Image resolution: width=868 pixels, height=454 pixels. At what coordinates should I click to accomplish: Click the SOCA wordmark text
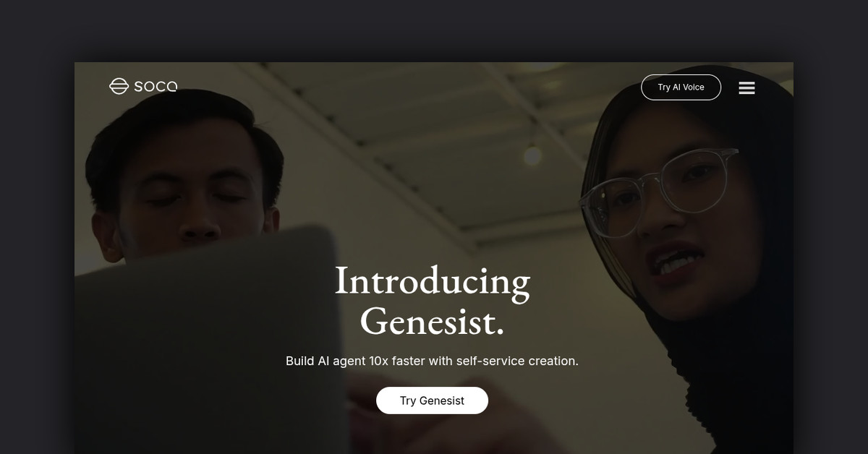pyautogui.click(x=156, y=87)
